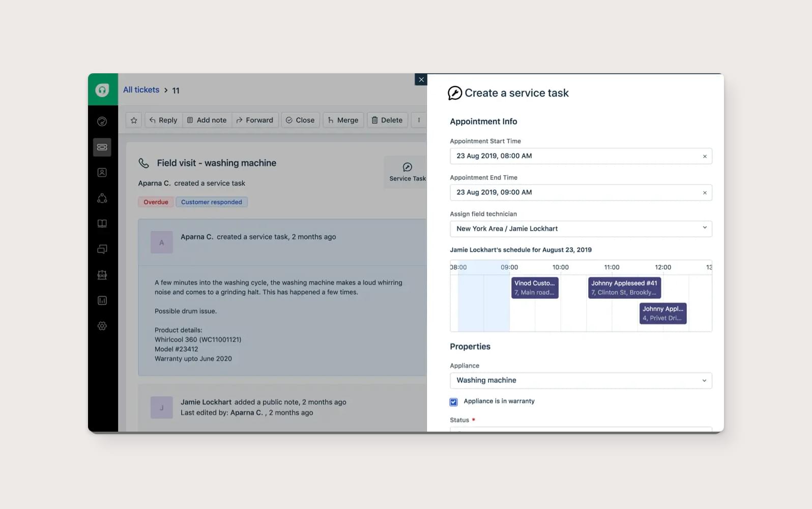Viewport: 812px width, 509px height.
Task: Clear the Appointment Start Time value
Action: (705, 156)
